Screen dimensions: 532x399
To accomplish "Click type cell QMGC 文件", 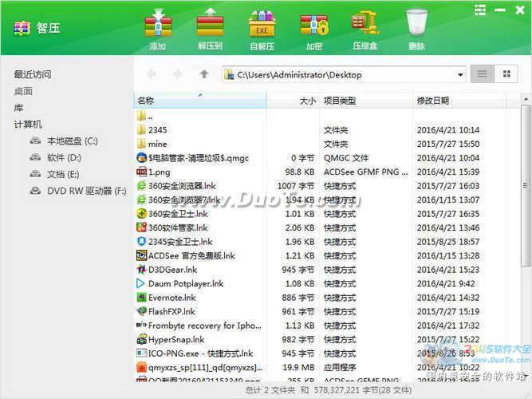I will click(x=346, y=158).
